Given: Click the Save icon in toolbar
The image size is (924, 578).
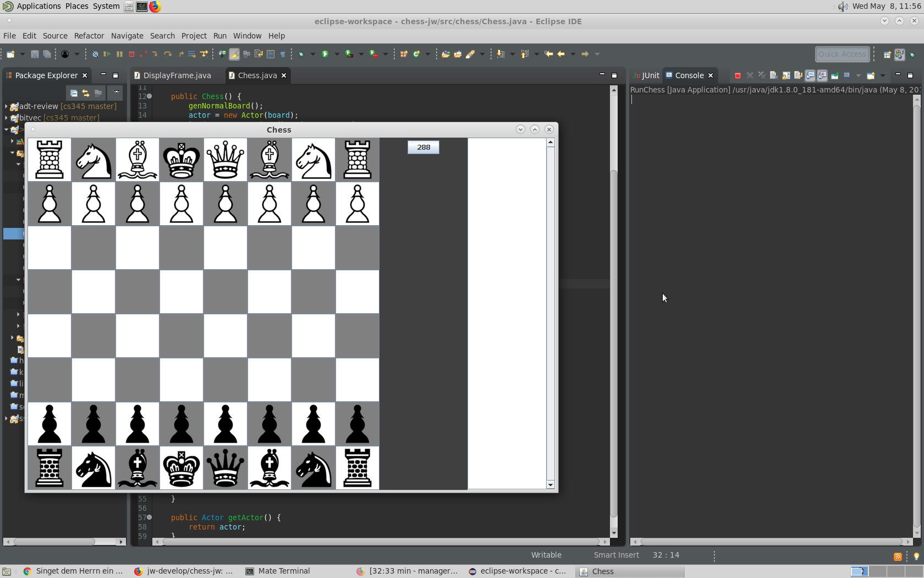Looking at the screenshot, I should point(35,54).
